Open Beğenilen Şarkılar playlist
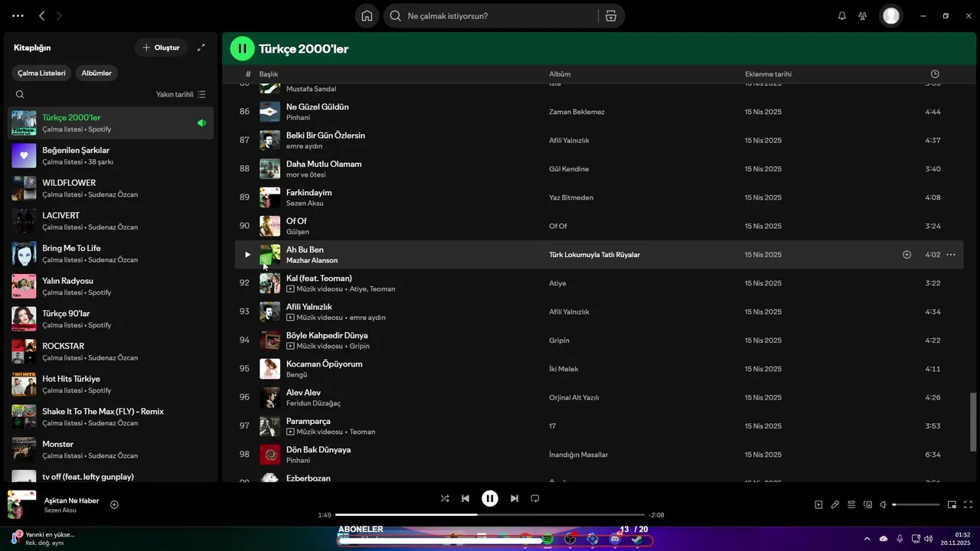Image resolution: width=980 pixels, height=551 pixels. (x=111, y=155)
